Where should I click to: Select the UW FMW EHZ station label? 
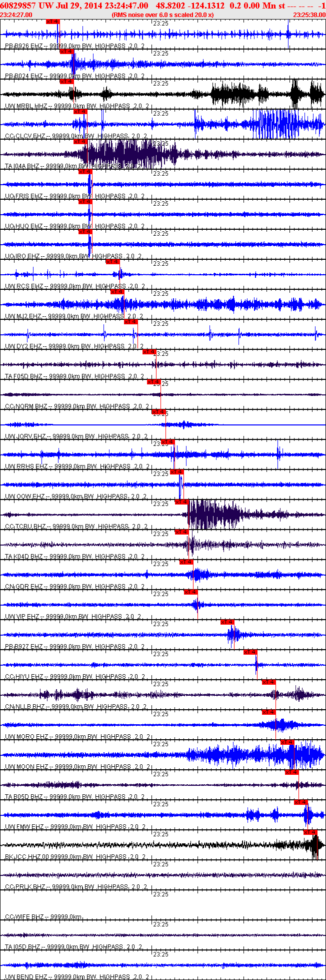(x=76, y=827)
